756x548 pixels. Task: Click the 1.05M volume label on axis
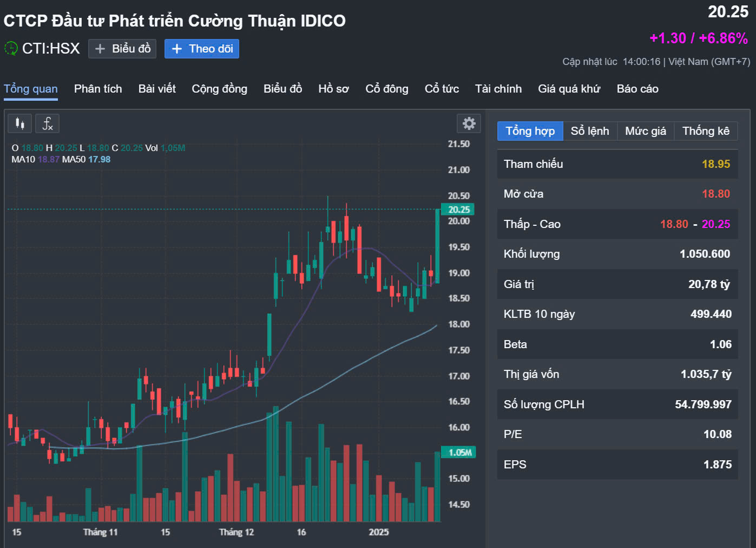tap(459, 452)
